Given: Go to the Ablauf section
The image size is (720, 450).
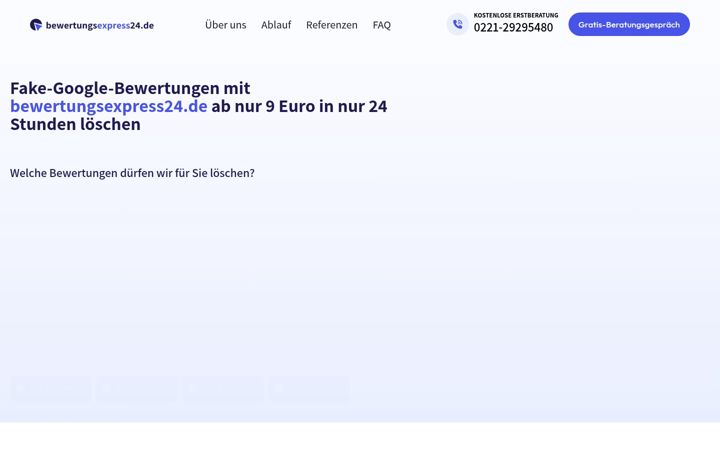Looking at the screenshot, I should 276,25.
